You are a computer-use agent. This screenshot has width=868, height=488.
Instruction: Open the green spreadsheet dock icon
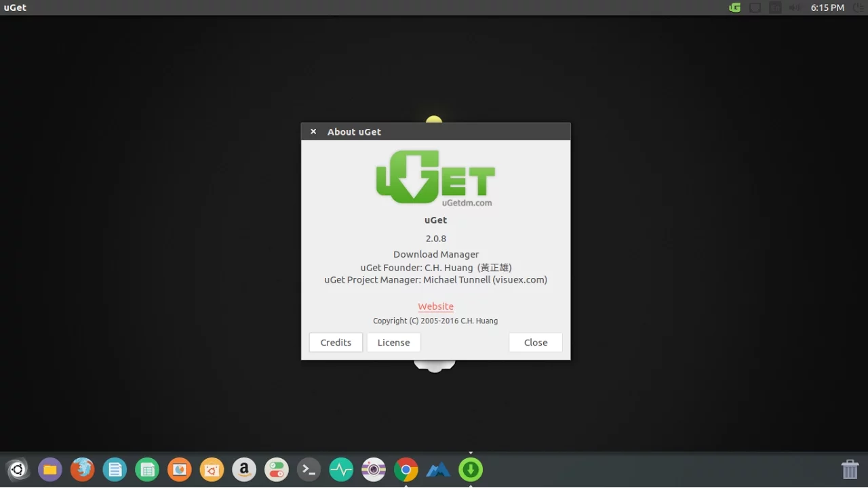coord(147,470)
